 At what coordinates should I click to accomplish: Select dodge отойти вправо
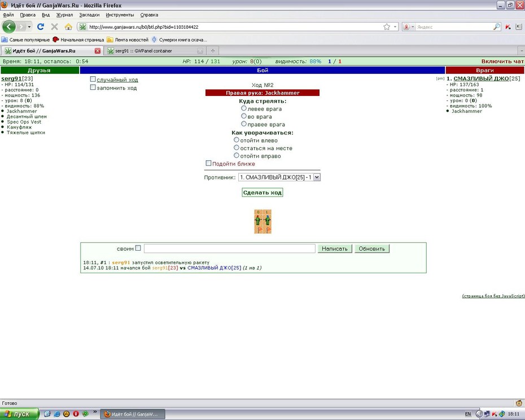[237, 155]
